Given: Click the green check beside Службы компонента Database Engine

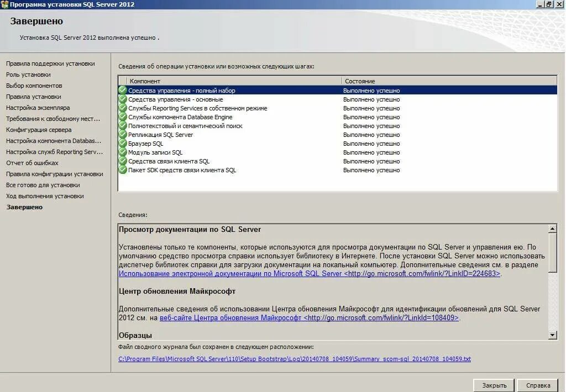Looking at the screenshot, I should 123,117.
